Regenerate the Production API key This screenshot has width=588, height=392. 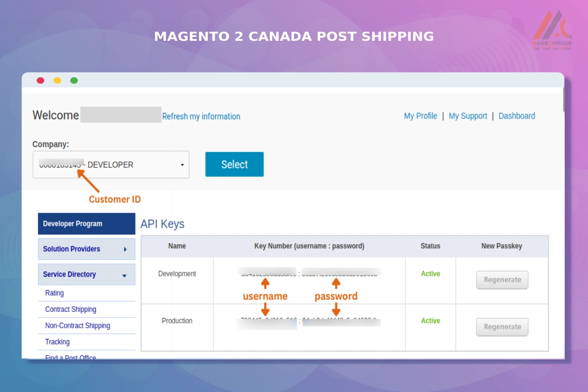coord(502,327)
